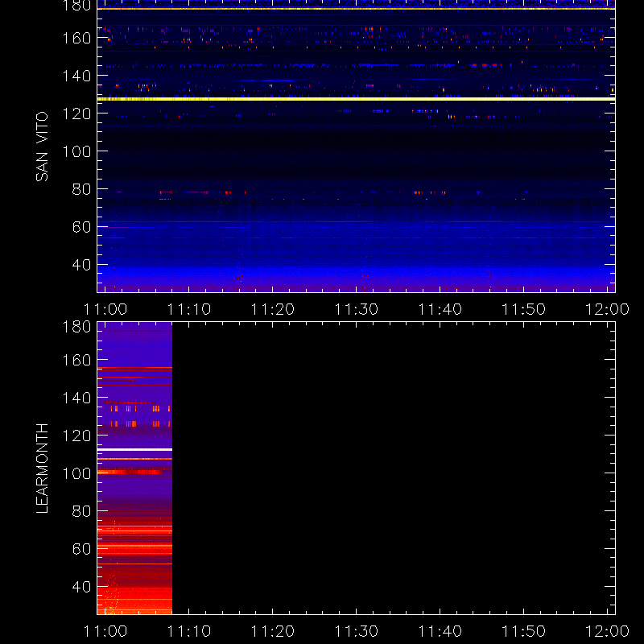644x644 pixels.
Task: Click the SAN VITO axis label
Action: coord(42,147)
